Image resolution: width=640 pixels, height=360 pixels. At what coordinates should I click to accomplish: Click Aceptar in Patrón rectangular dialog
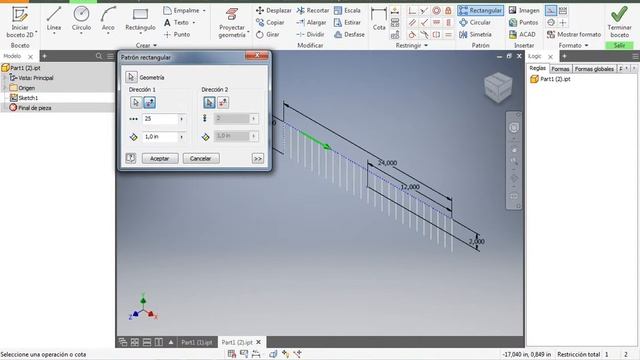(160, 158)
